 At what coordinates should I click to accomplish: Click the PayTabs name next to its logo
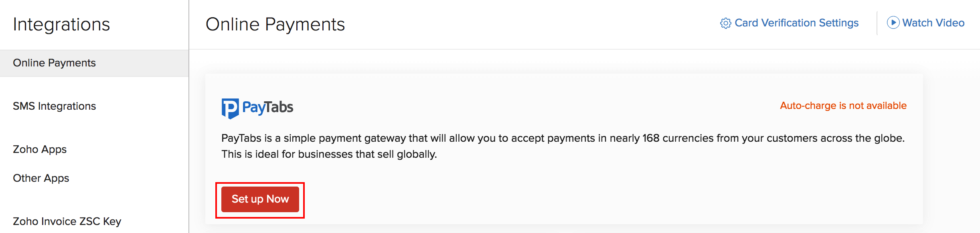pos(268,107)
